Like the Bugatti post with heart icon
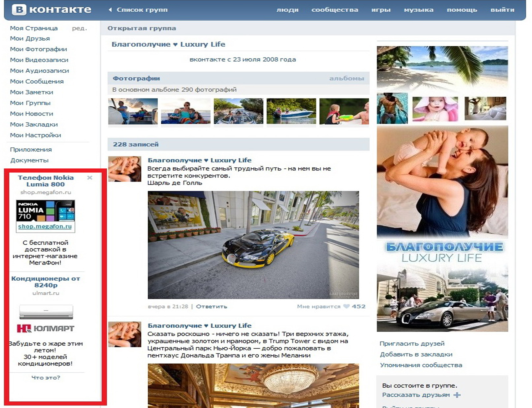This screenshot has width=532, height=408. point(346,306)
